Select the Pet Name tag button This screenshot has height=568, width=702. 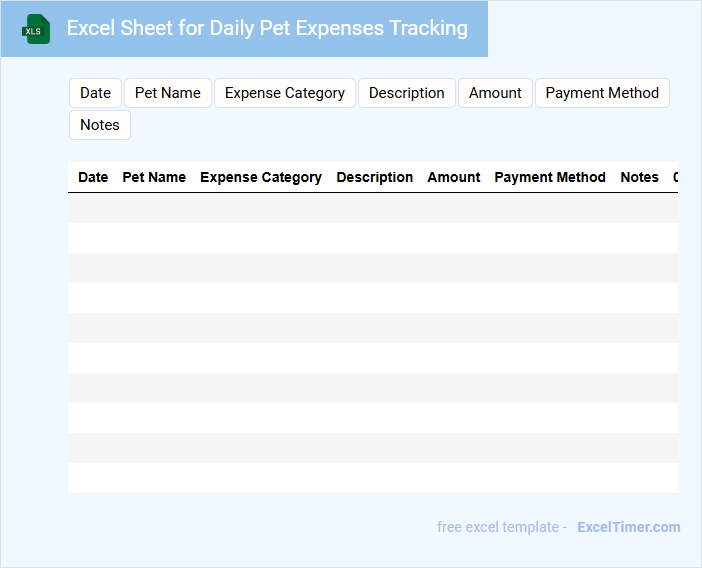(x=168, y=93)
